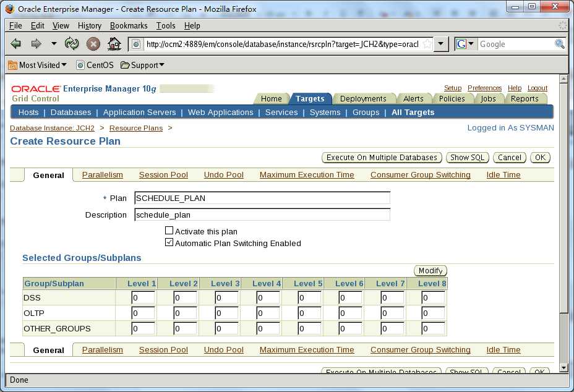Open the bottom Idle Time tab
Screen dimensions: 574x392
coord(503,350)
